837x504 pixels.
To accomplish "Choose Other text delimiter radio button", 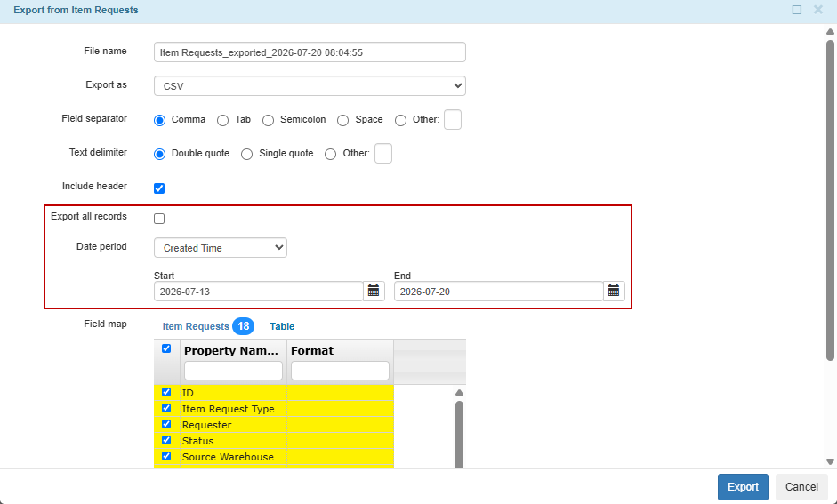I will (330, 154).
